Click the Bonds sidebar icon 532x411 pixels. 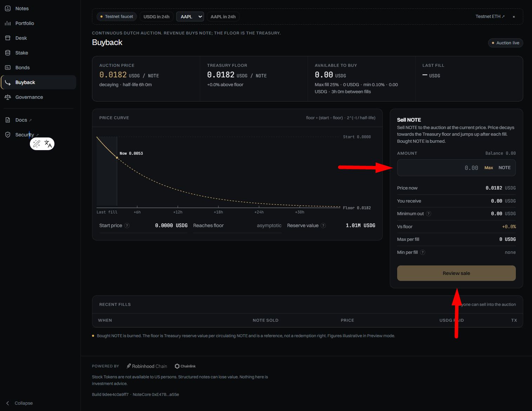(x=8, y=68)
